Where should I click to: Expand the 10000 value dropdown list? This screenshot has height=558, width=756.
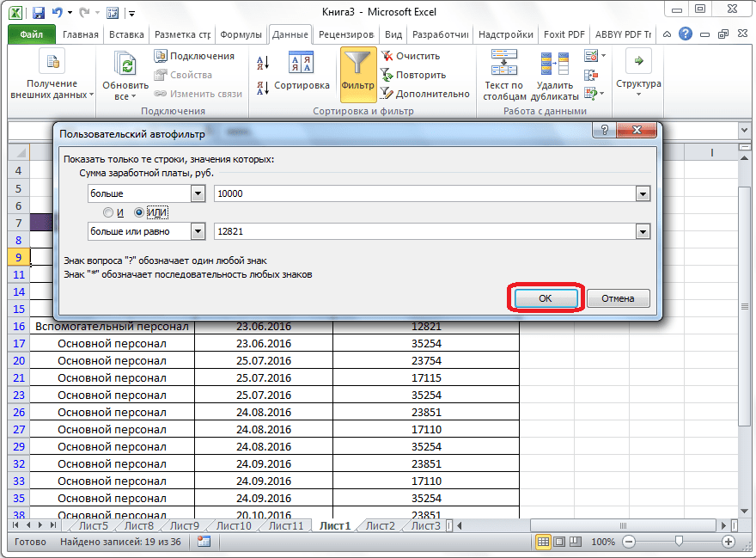click(642, 193)
